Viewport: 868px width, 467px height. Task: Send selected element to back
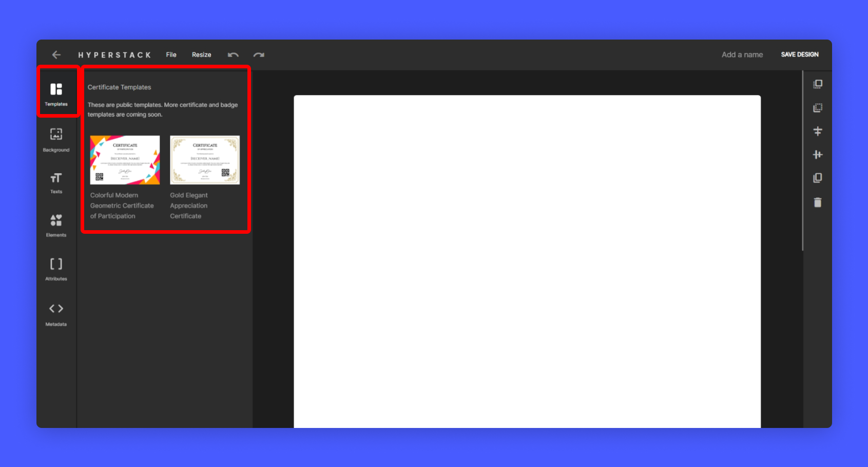pyautogui.click(x=818, y=108)
